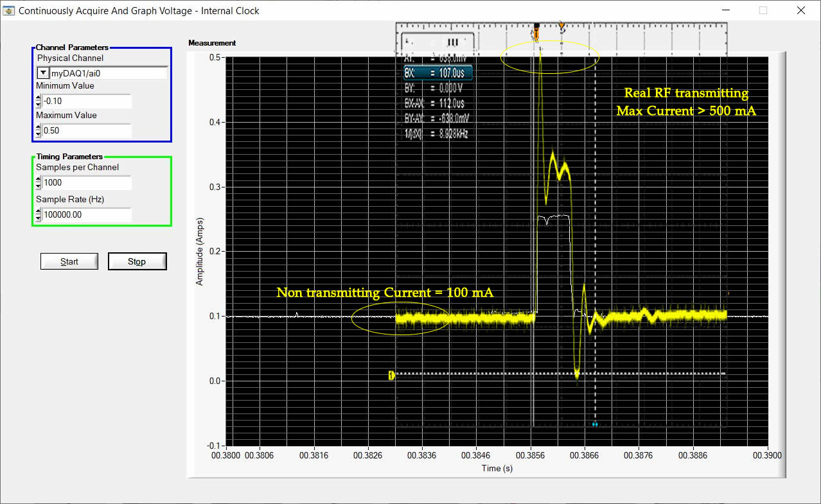The height and width of the screenshot is (504, 821).
Task: Open the Physical Channel dropdown
Action: pyautogui.click(x=42, y=73)
